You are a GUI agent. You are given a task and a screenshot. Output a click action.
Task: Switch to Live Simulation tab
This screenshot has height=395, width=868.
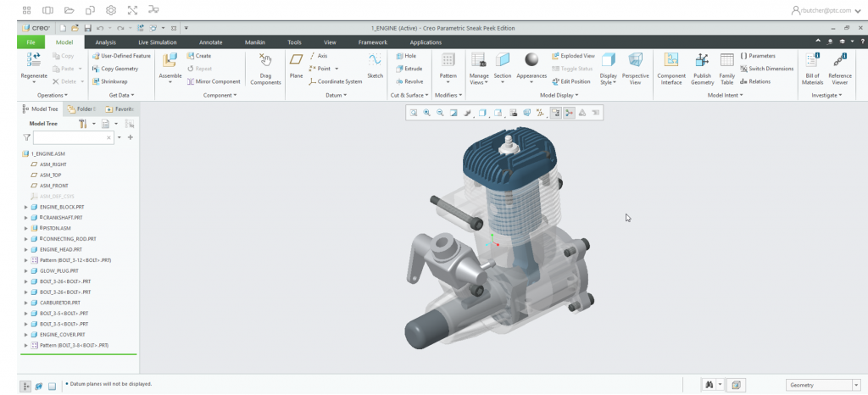157,42
